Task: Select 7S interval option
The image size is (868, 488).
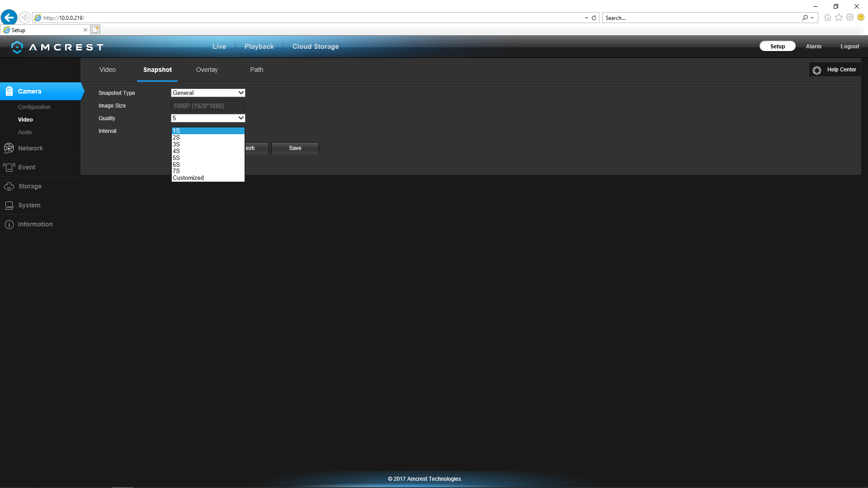Action: pyautogui.click(x=208, y=171)
